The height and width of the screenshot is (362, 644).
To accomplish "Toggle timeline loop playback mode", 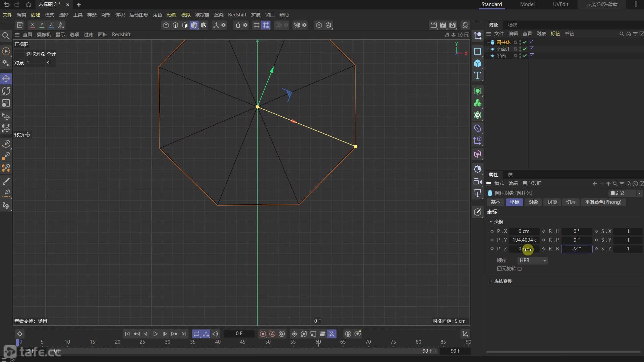I will coord(197,334).
